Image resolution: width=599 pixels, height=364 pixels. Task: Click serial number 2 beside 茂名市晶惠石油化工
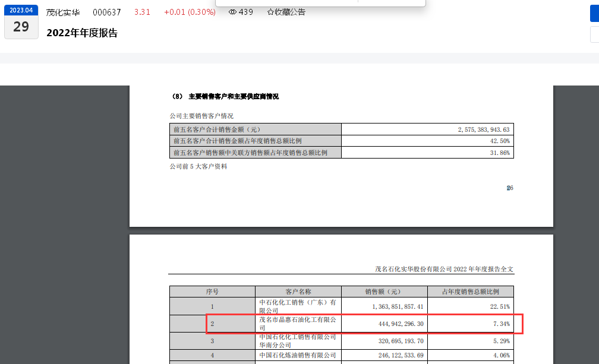[x=212, y=324]
